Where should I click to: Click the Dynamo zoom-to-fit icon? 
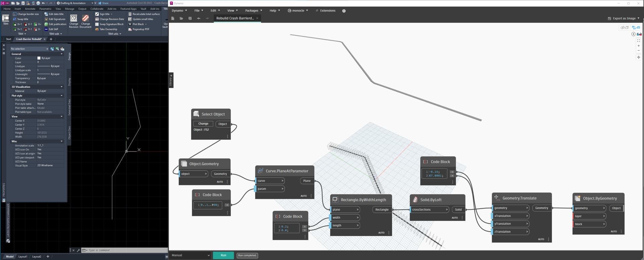pyautogui.click(x=638, y=41)
